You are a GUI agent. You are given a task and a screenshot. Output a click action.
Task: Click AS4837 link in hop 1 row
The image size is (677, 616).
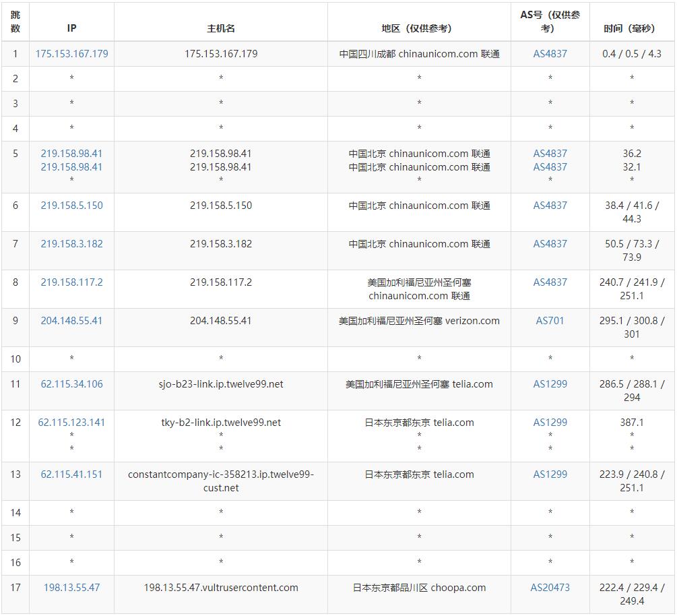tap(550, 54)
